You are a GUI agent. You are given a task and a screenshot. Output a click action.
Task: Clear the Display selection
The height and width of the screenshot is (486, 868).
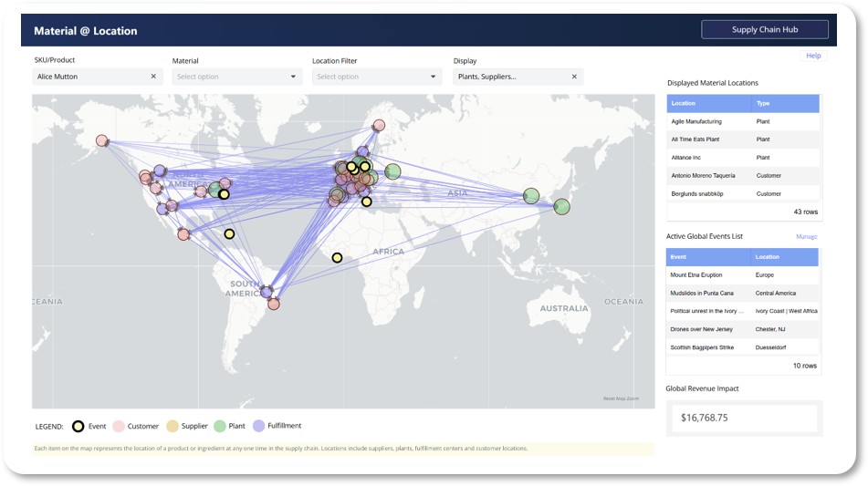click(x=574, y=77)
